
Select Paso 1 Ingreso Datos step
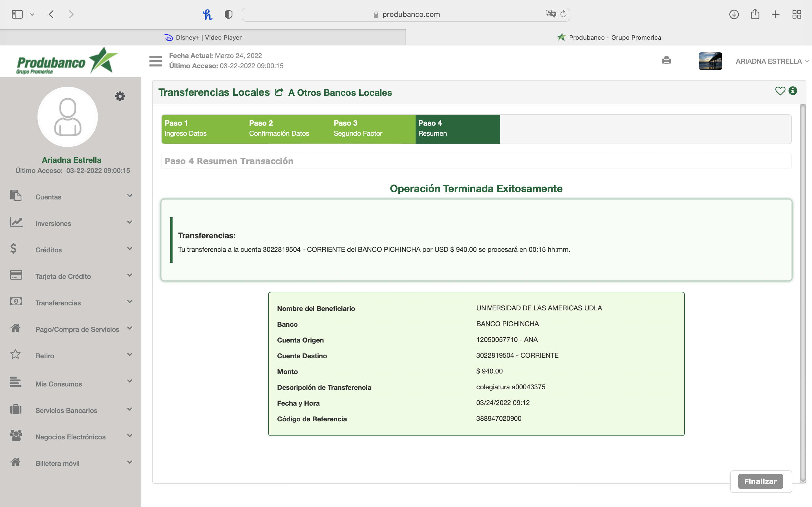(x=203, y=129)
